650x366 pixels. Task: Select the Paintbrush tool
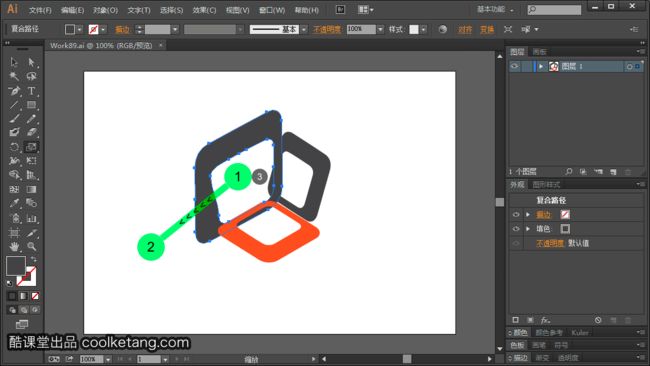[x=14, y=119]
